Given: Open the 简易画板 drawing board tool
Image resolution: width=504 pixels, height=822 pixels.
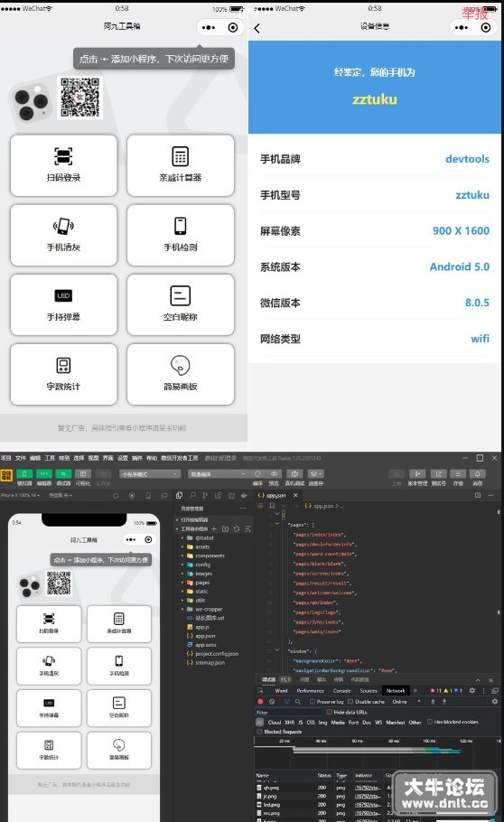Looking at the screenshot, I should click(x=181, y=375).
